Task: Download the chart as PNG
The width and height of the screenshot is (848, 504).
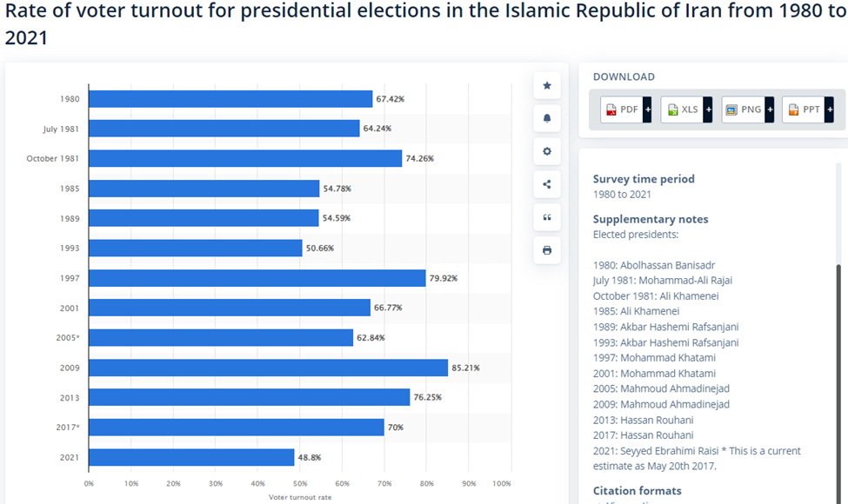Action: [743, 109]
